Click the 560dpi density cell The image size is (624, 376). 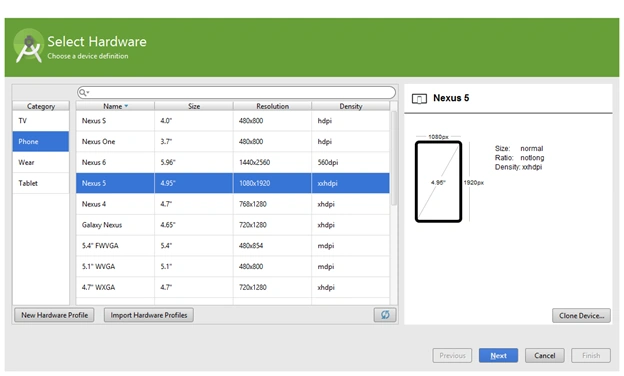coord(351,162)
